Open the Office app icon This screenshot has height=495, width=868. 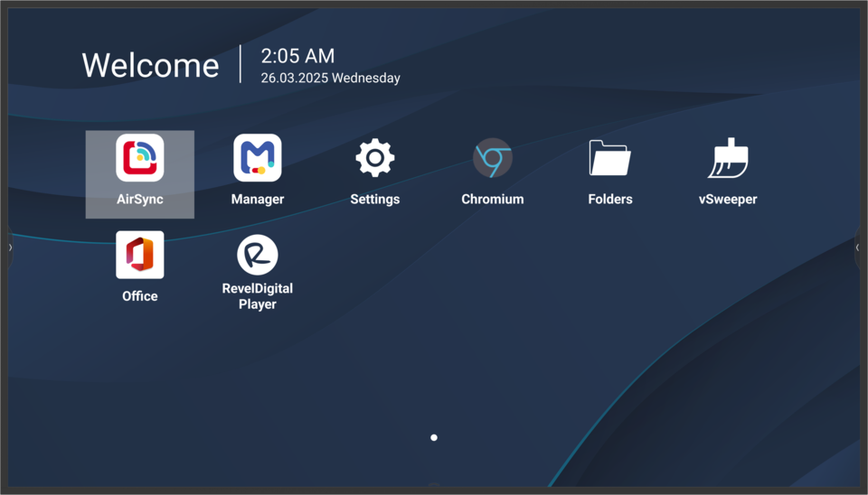pos(140,255)
